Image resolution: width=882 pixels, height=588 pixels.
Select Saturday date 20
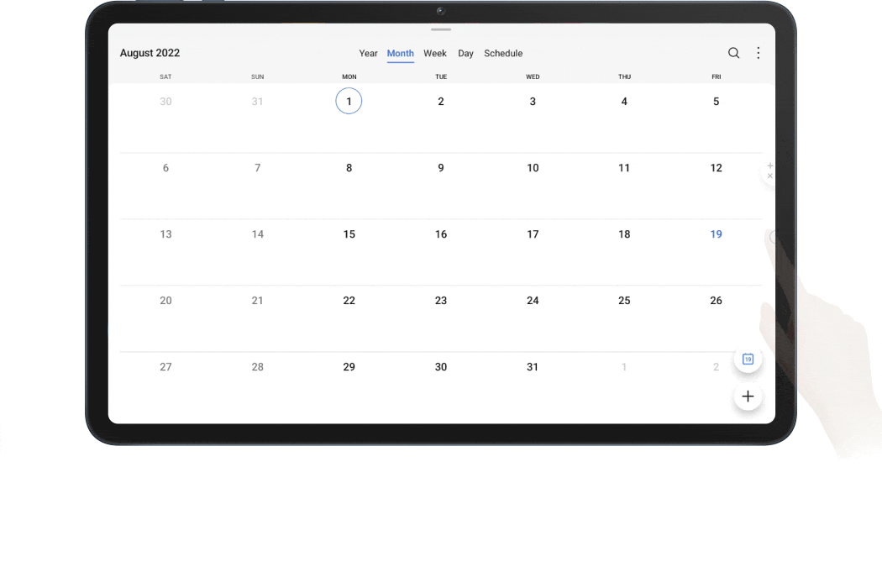point(165,301)
